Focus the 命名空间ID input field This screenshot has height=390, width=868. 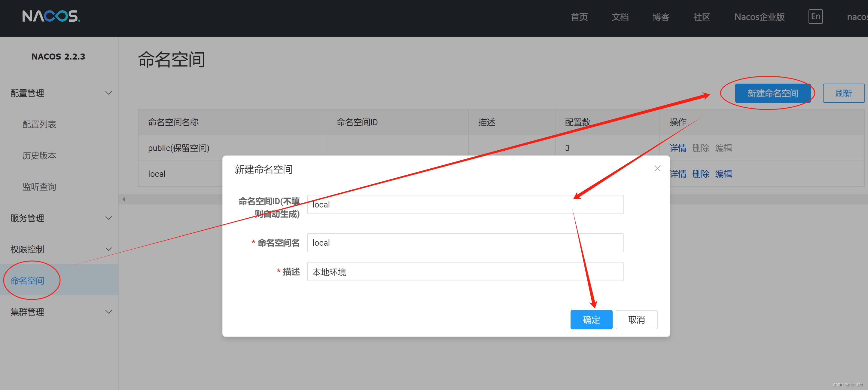(465, 204)
